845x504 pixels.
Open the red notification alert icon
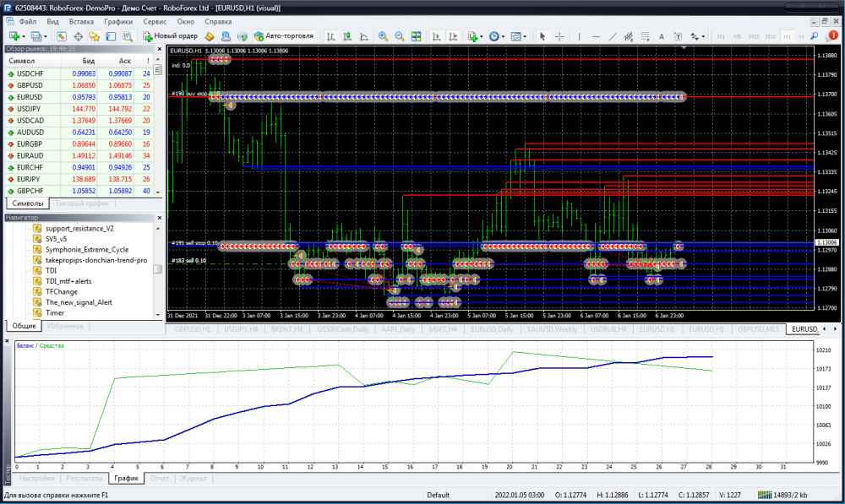point(832,36)
